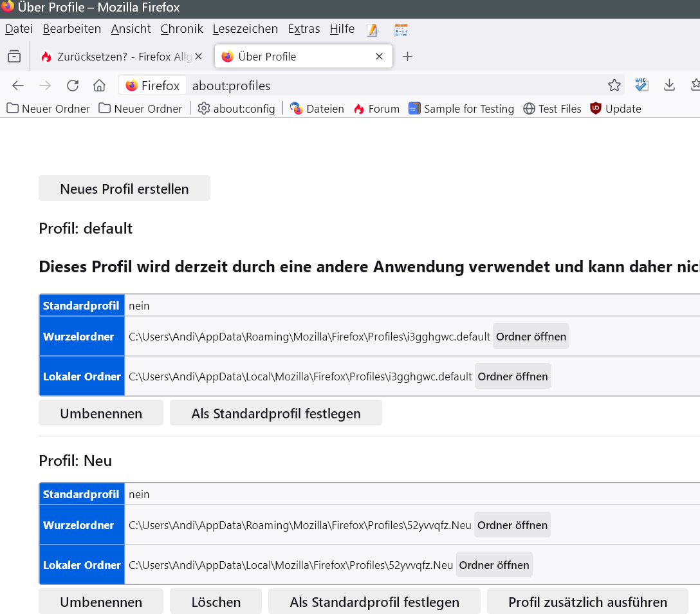Open the Sample for Testing bookmark
Image resolution: width=700 pixels, height=614 pixels.
click(x=461, y=109)
